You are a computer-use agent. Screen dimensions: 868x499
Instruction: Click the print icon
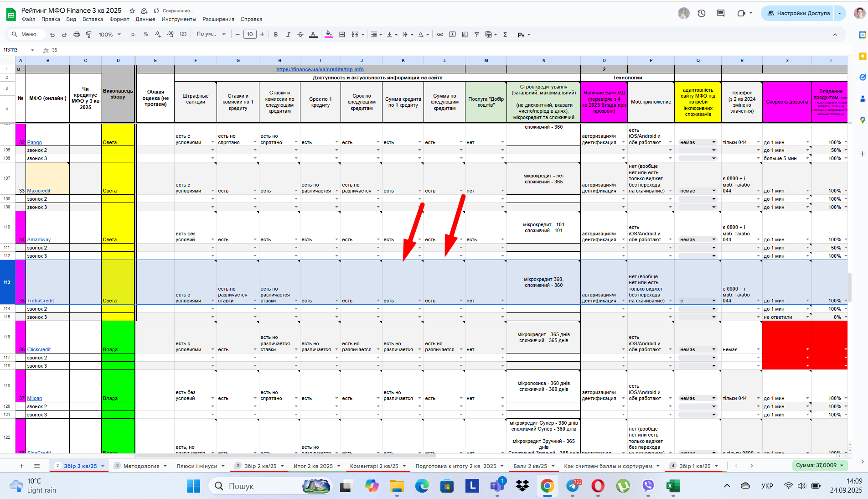[77, 35]
